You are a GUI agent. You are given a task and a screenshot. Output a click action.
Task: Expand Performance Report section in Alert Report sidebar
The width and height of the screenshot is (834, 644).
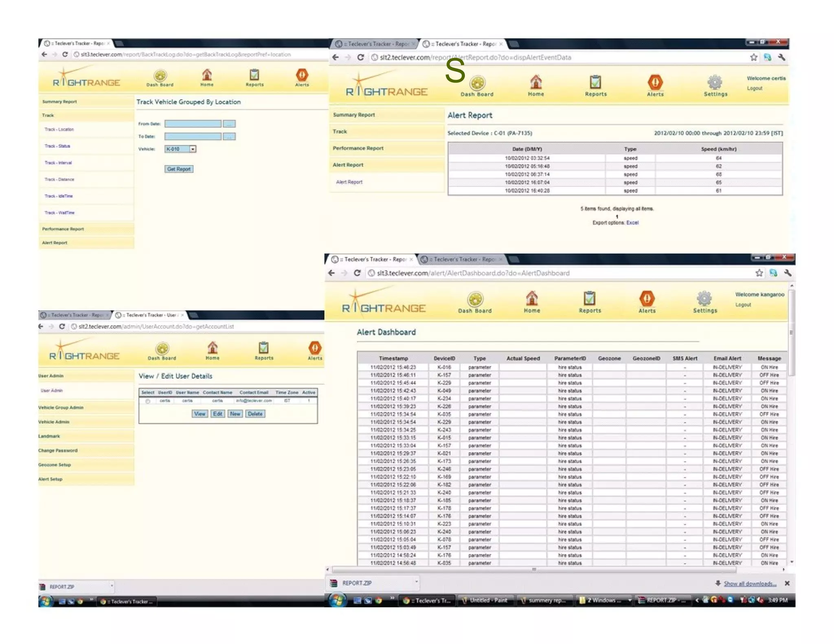[x=358, y=148]
